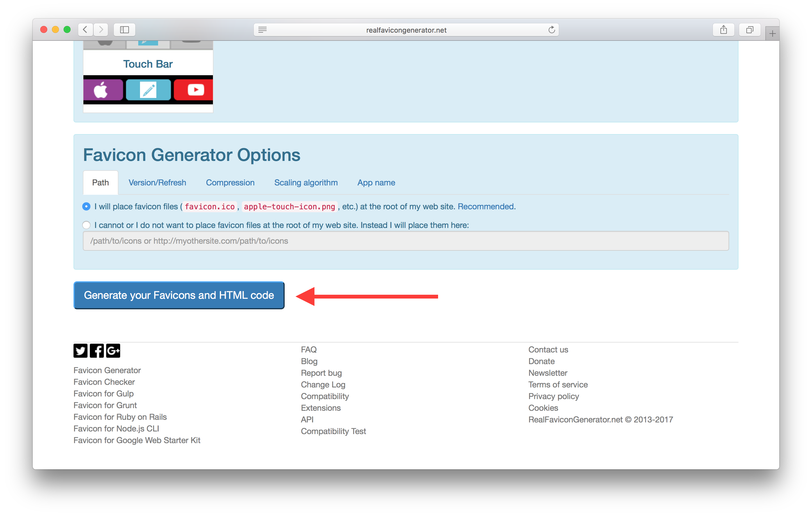
Task: Click the Google+ icon in footer
Action: 113,350
